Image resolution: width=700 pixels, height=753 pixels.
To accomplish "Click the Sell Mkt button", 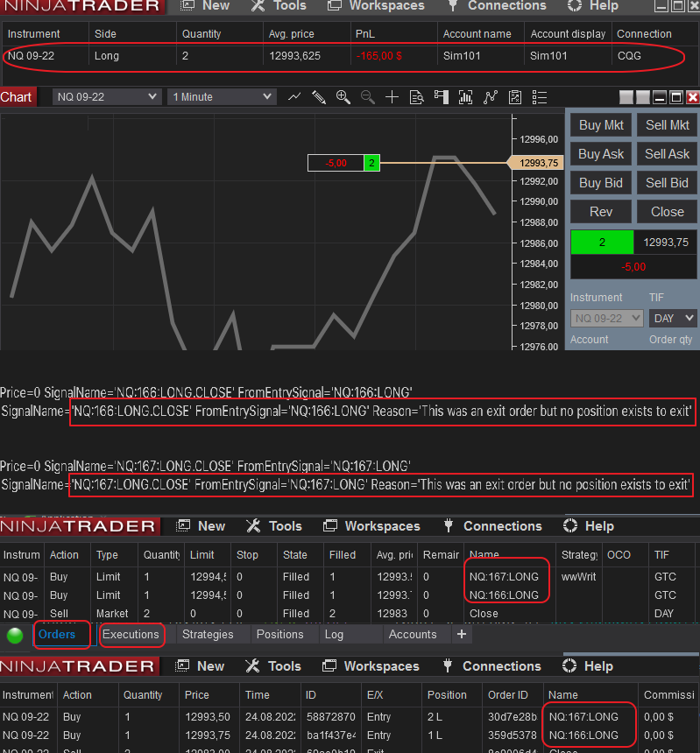I will point(668,125).
